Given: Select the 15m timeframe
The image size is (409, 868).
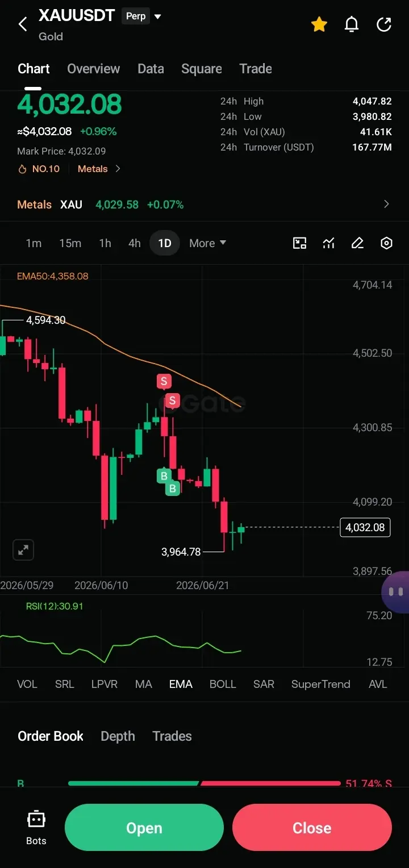Looking at the screenshot, I should pos(70,243).
